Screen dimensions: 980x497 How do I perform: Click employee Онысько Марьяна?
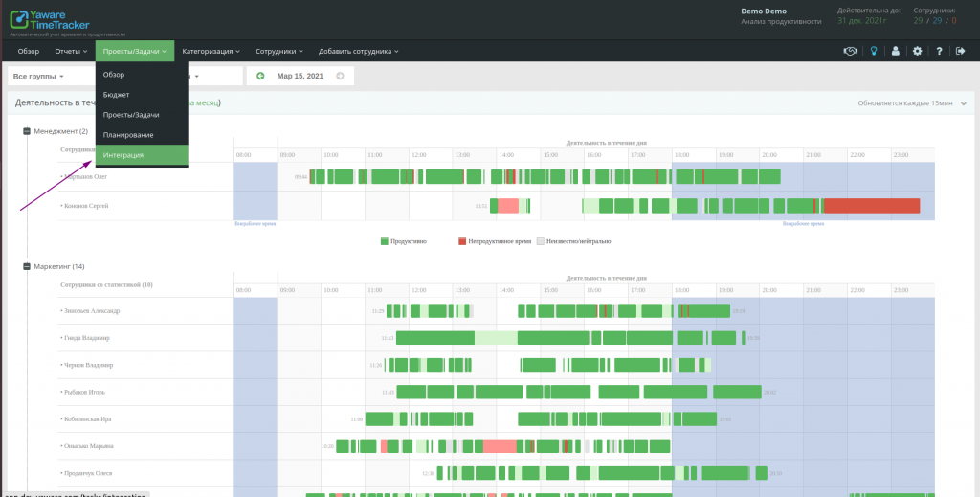coord(87,446)
